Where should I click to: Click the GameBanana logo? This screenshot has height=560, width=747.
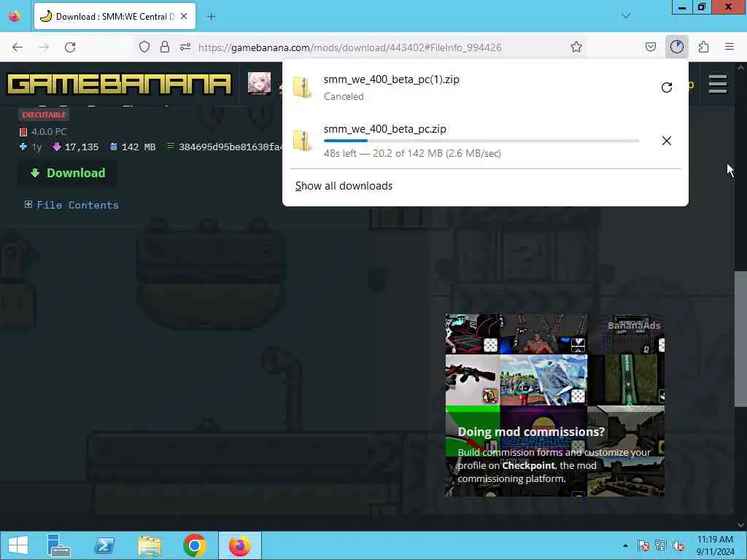(x=119, y=85)
